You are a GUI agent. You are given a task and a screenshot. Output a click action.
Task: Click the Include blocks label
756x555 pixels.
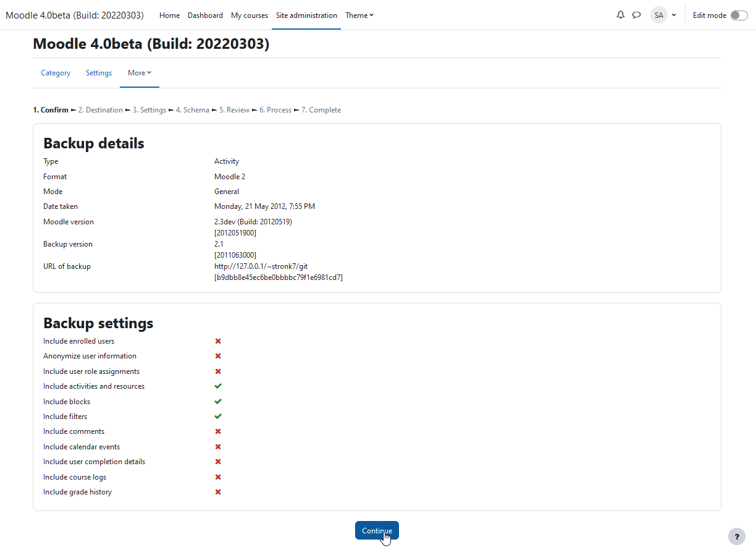pyautogui.click(x=67, y=402)
